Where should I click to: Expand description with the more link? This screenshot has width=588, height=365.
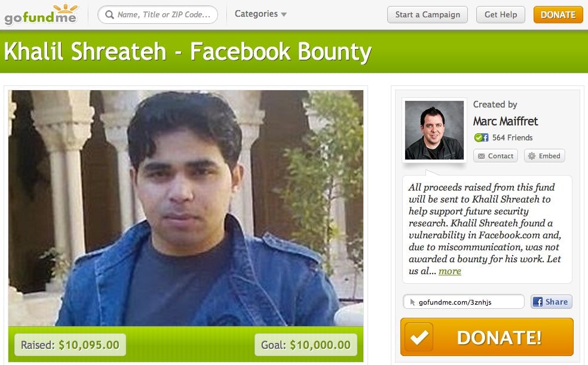click(x=449, y=271)
